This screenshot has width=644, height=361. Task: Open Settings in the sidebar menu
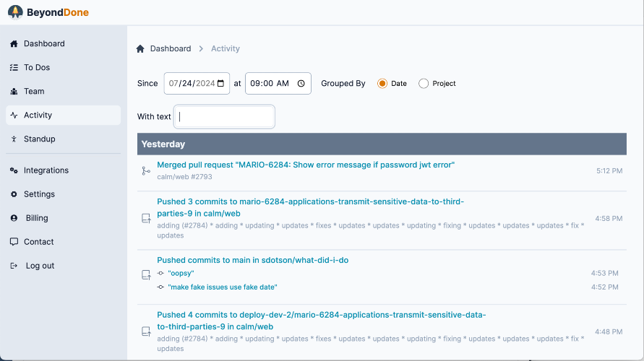64,194
